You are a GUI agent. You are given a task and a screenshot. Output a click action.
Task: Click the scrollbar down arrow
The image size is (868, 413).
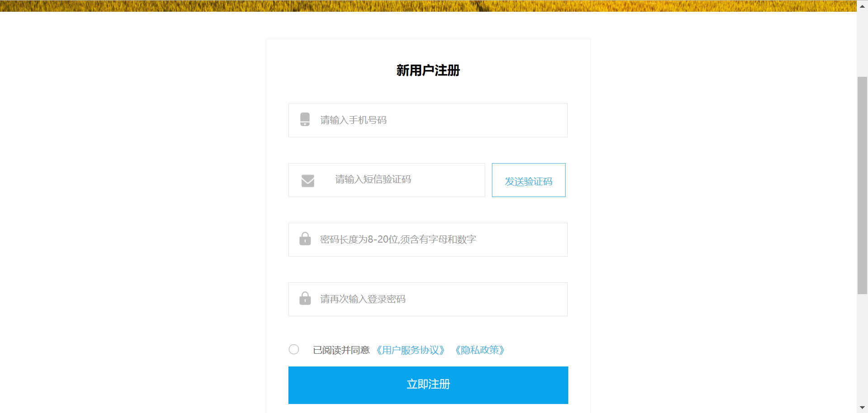(x=862, y=408)
